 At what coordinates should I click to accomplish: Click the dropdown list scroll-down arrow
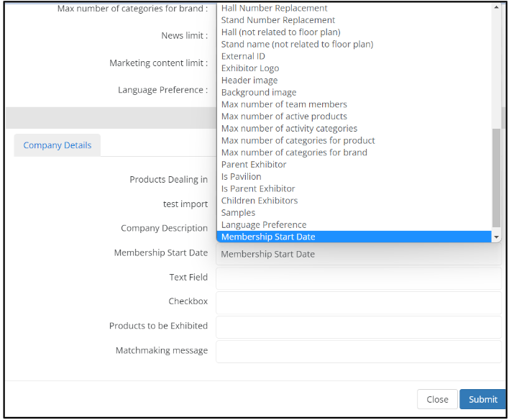495,237
